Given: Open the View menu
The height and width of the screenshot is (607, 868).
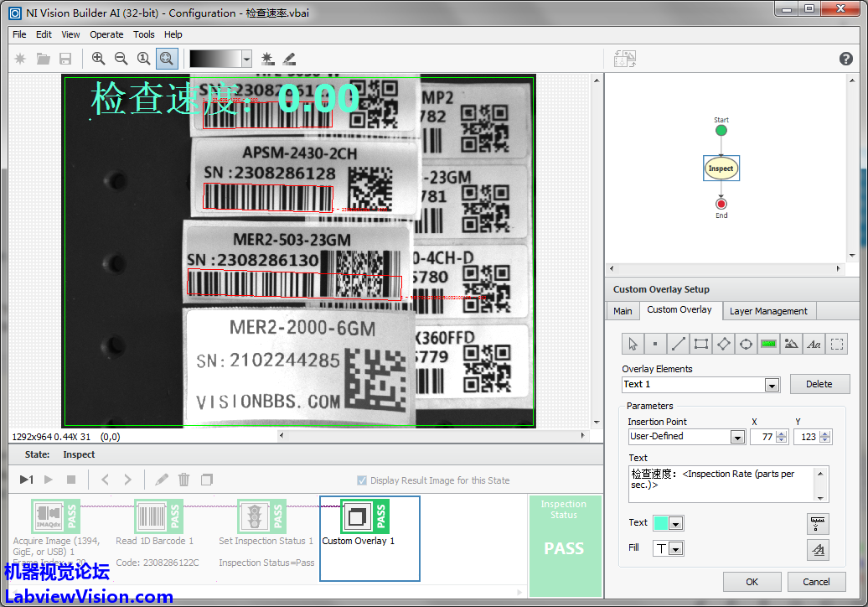Looking at the screenshot, I should coord(70,34).
